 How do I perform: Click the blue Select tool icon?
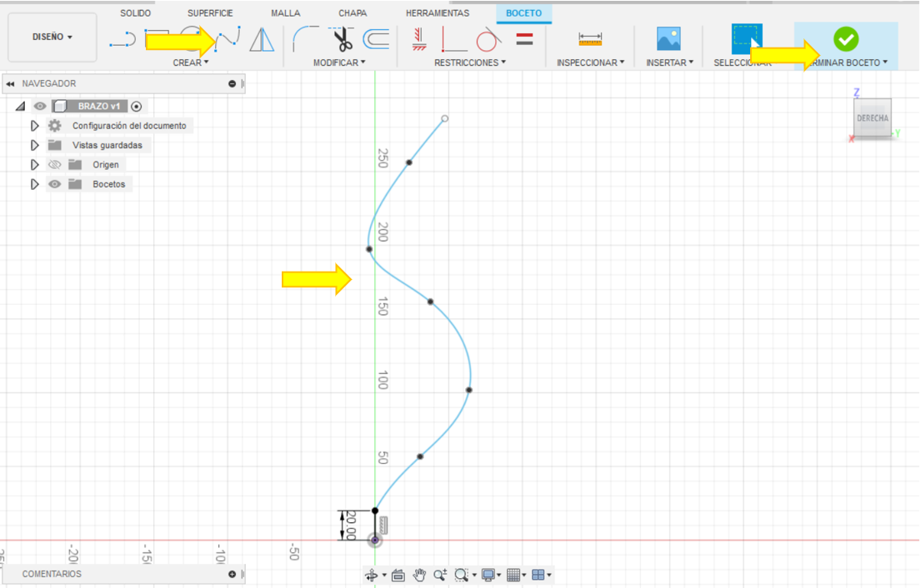point(747,39)
